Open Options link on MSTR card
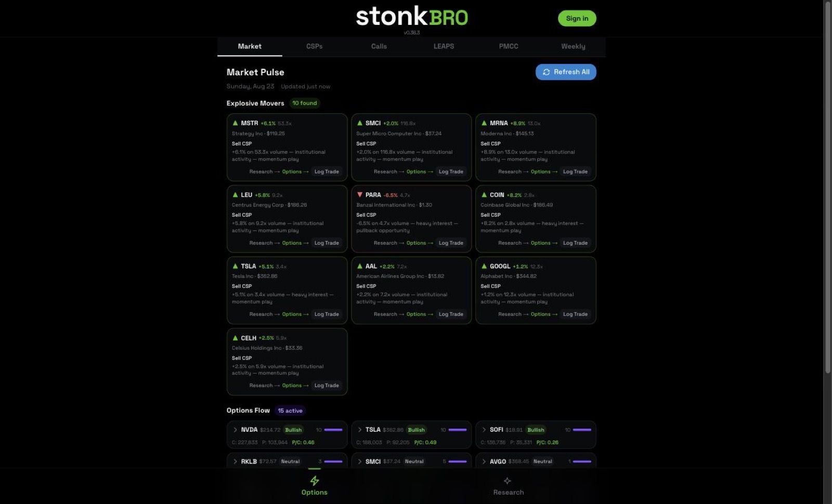832x504 pixels. pos(295,171)
